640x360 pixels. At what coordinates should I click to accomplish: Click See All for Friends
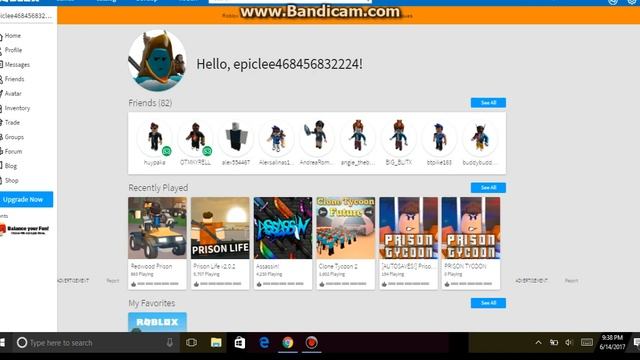(x=488, y=103)
